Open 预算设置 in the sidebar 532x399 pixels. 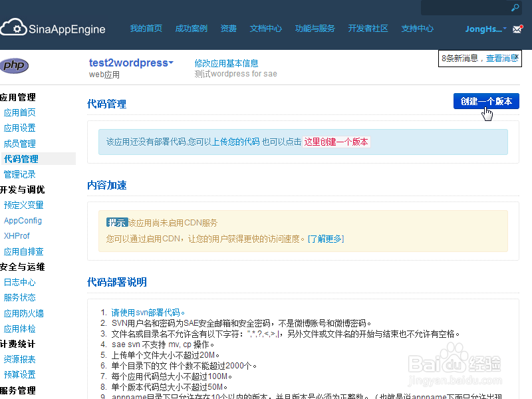coord(20,374)
